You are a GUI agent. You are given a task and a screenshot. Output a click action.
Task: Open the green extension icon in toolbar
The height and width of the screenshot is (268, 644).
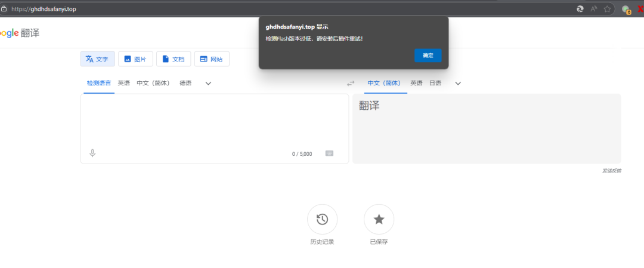(626, 9)
